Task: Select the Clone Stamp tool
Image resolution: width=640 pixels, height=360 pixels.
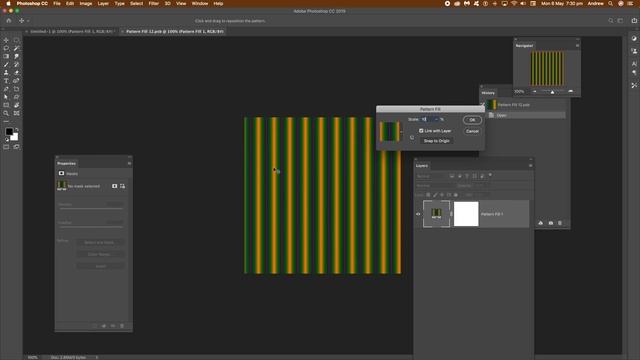Action: (6, 73)
